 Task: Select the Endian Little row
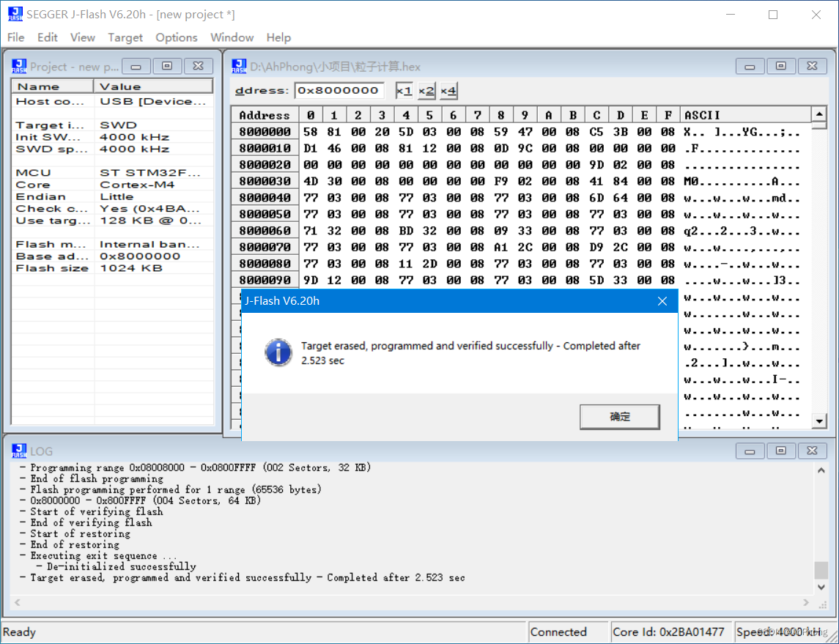tap(112, 196)
